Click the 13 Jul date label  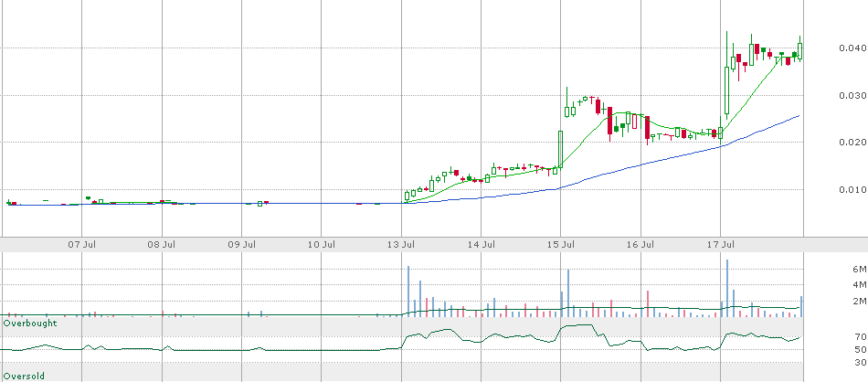click(402, 244)
